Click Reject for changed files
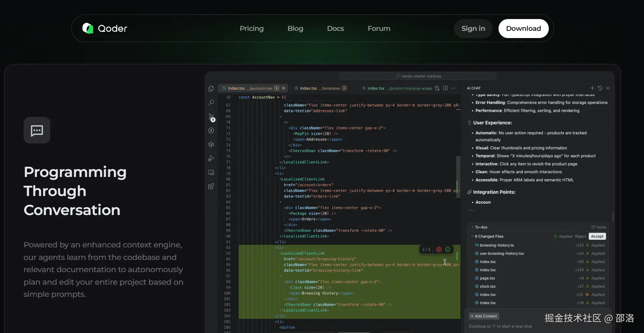The height and width of the screenshot is (333, 644). tap(580, 236)
